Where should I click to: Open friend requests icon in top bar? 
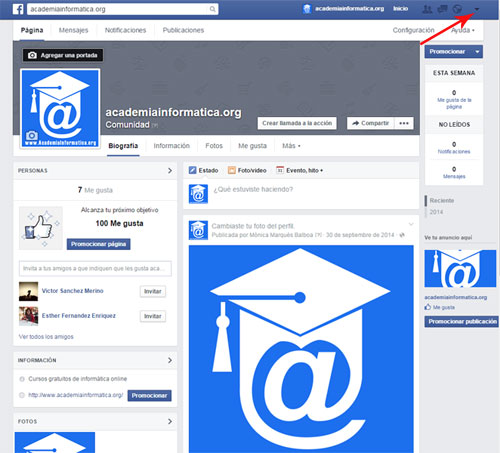[427, 9]
